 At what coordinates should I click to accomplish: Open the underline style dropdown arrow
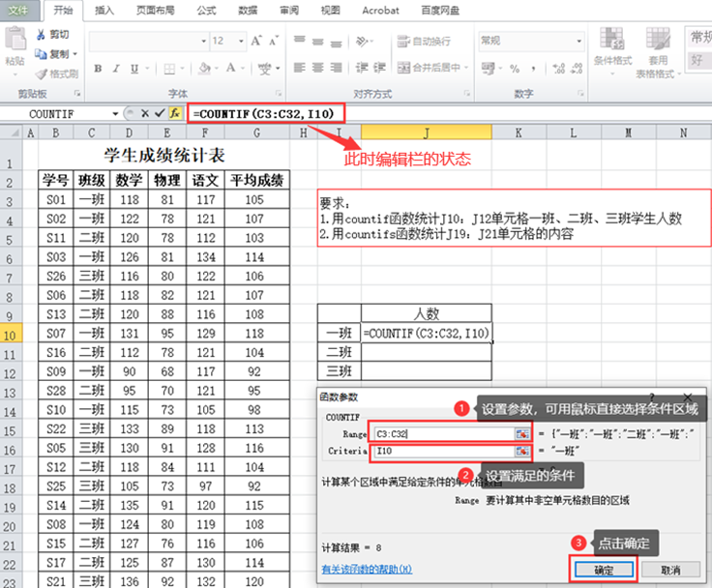click(147, 69)
